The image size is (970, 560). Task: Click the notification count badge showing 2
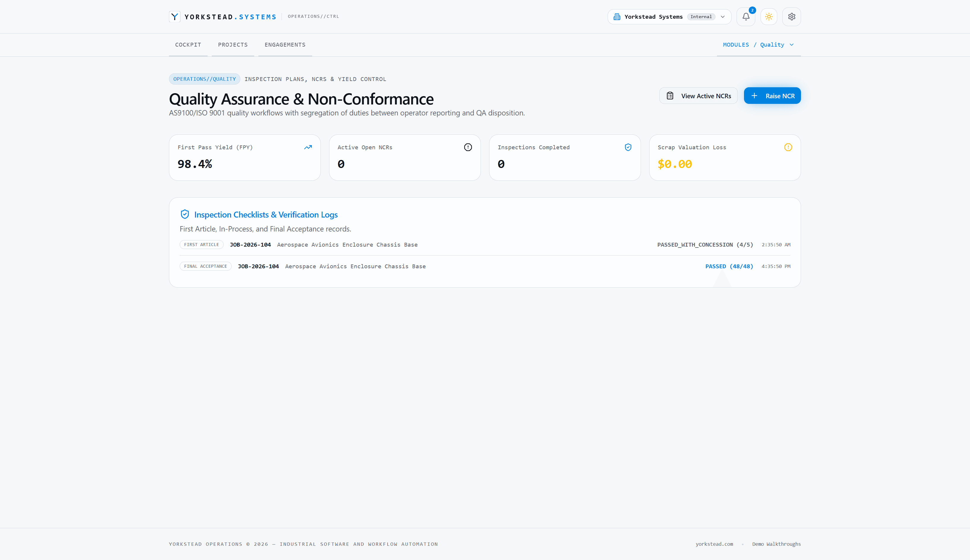[752, 10]
